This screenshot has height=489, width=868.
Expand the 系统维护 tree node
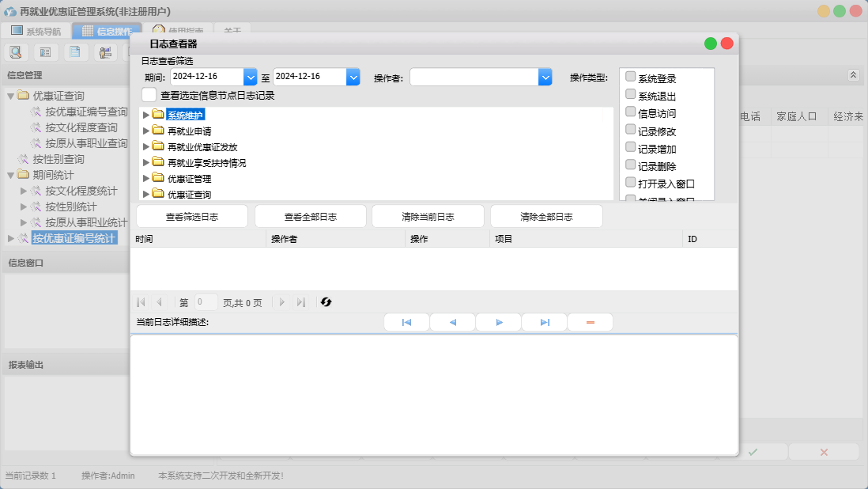[146, 115]
